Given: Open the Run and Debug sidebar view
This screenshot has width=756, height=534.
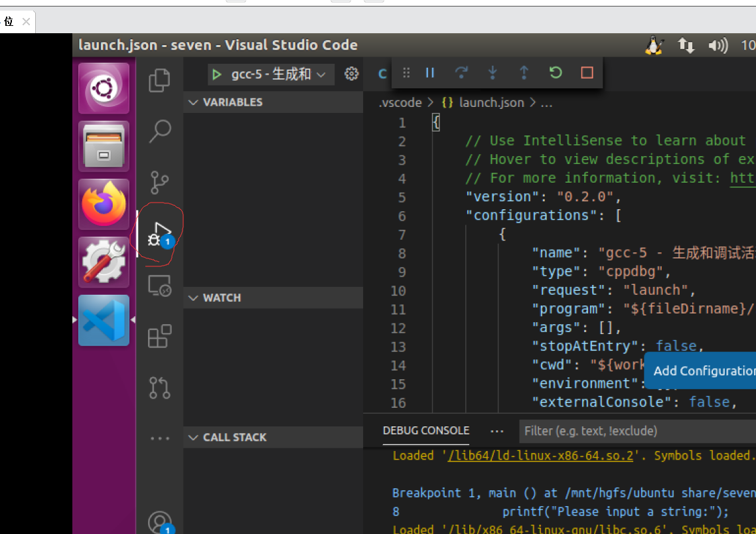Looking at the screenshot, I should click(x=159, y=234).
